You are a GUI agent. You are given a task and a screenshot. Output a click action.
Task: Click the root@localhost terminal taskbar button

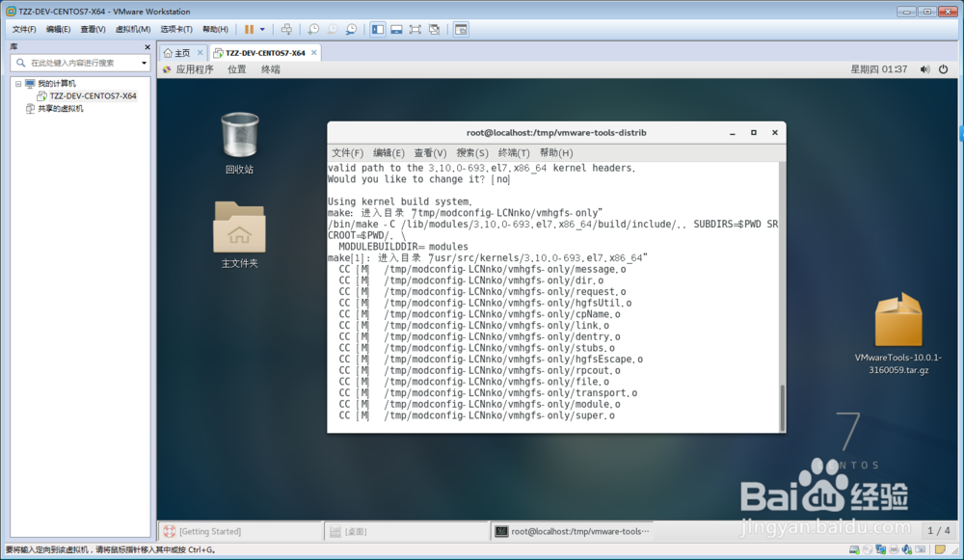point(573,531)
